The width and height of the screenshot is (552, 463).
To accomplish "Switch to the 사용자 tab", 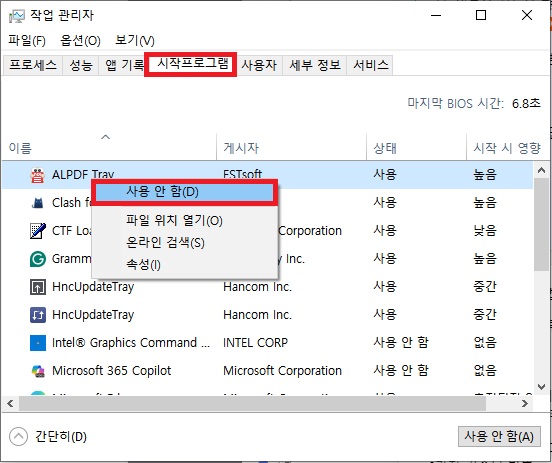I will [259, 65].
